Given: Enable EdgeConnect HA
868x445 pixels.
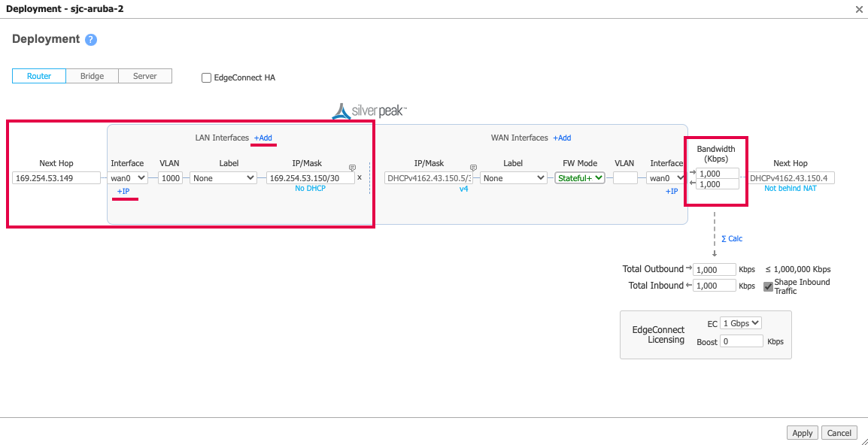Looking at the screenshot, I should coord(206,77).
